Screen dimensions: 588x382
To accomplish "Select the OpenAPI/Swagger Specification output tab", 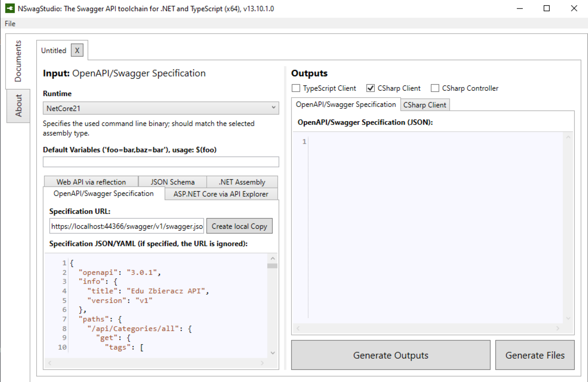I will click(x=346, y=104).
